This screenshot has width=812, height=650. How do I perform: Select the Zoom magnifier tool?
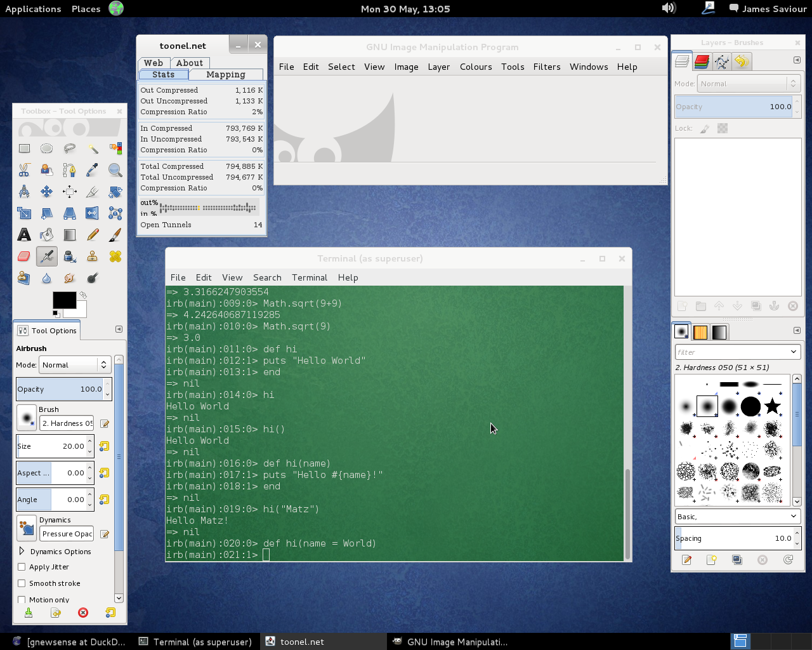click(x=115, y=170)
